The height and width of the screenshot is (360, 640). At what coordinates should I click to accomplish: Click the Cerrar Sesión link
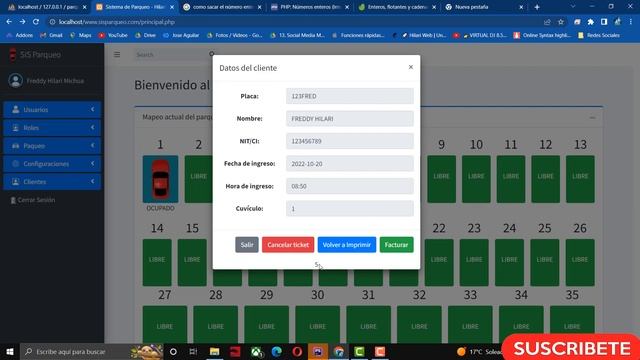(33, 200)
